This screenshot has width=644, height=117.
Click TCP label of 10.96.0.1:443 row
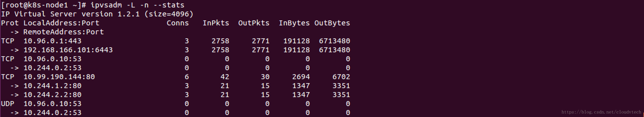(x=8, y=41)
